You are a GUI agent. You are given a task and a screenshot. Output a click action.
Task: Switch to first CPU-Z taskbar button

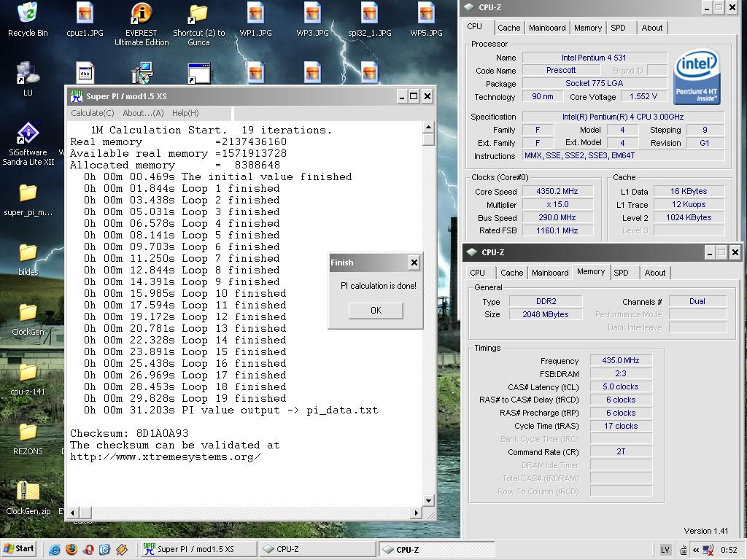coord(317,549)
